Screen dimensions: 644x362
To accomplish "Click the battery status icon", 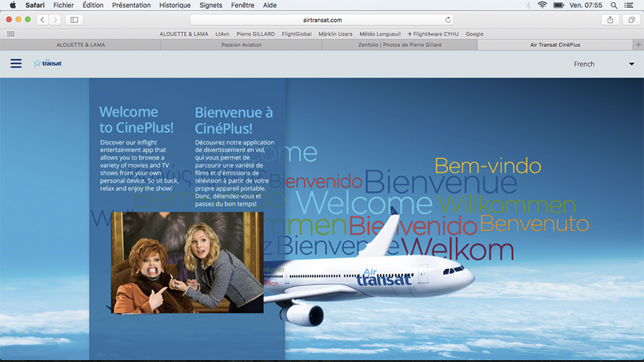I will (558, 6).
